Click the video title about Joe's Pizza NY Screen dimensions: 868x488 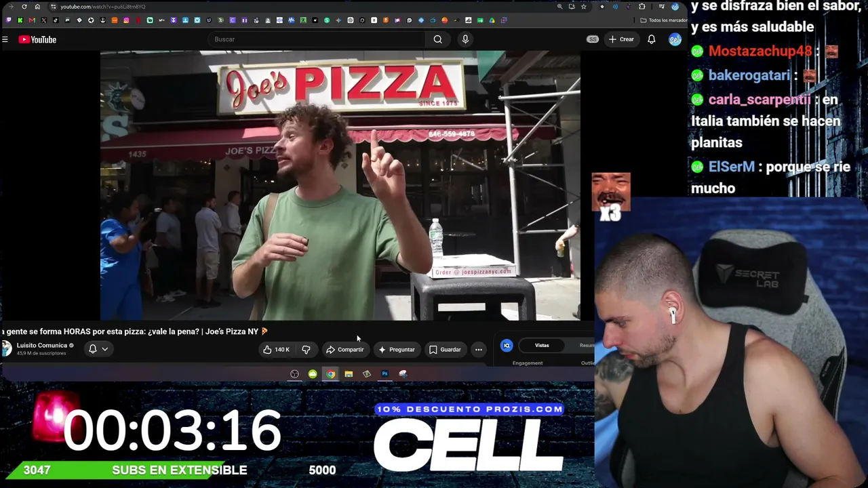click(135, 331)
